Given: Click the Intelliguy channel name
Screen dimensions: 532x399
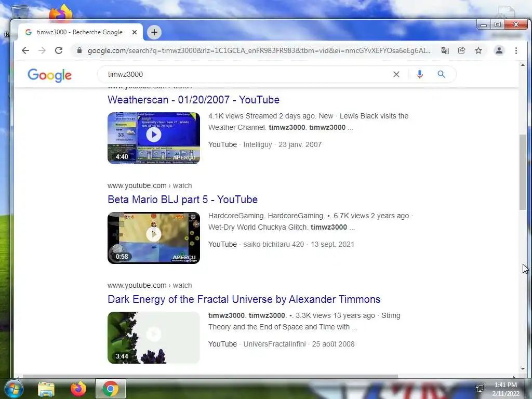Looking at the screenshot, I should (x=258, y=144).
